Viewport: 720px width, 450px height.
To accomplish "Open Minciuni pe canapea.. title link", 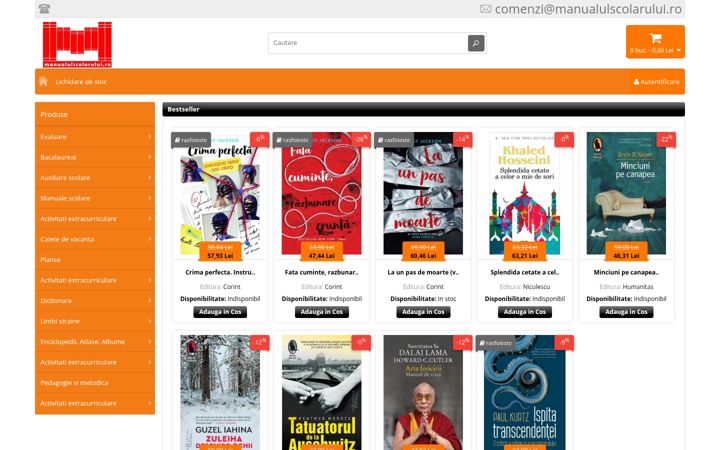I will (626, 272).
